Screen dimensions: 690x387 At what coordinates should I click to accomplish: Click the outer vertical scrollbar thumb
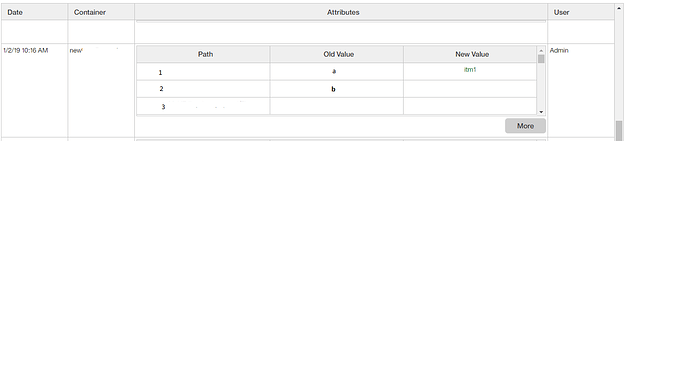(x=619, y=131)
